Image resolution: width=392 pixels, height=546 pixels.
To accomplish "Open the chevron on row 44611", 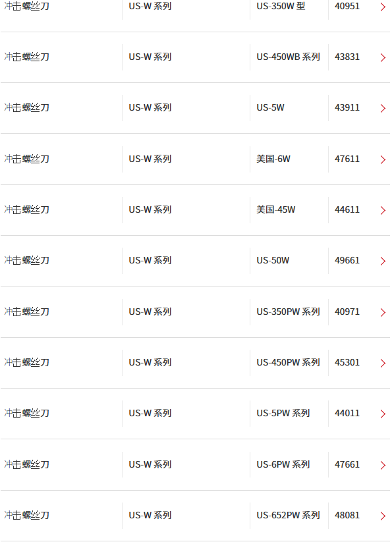I will pyautogui.click(x=383, y=210).
